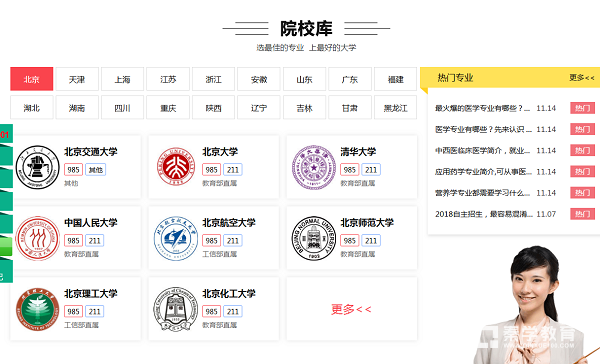Viewport: 600px width, 364px height.
Task: Switch to the 湖南 tab
Action: click(x=77, y=108)
